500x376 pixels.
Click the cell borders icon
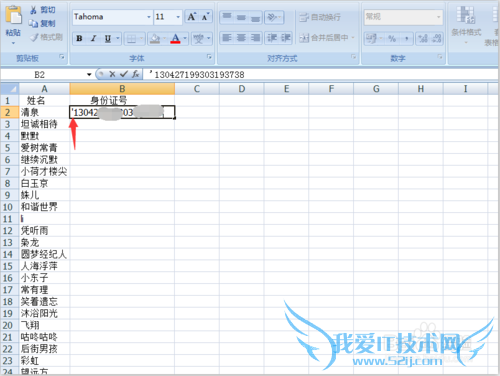pos(132,39)
